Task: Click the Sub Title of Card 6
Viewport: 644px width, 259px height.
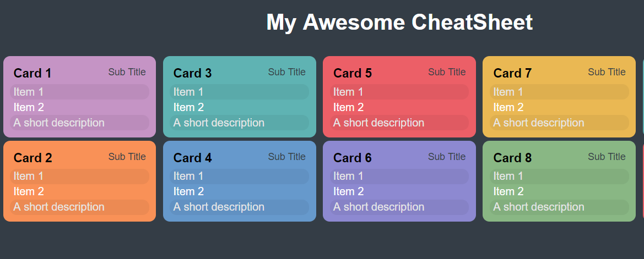Action: click(x=447, y=157)
